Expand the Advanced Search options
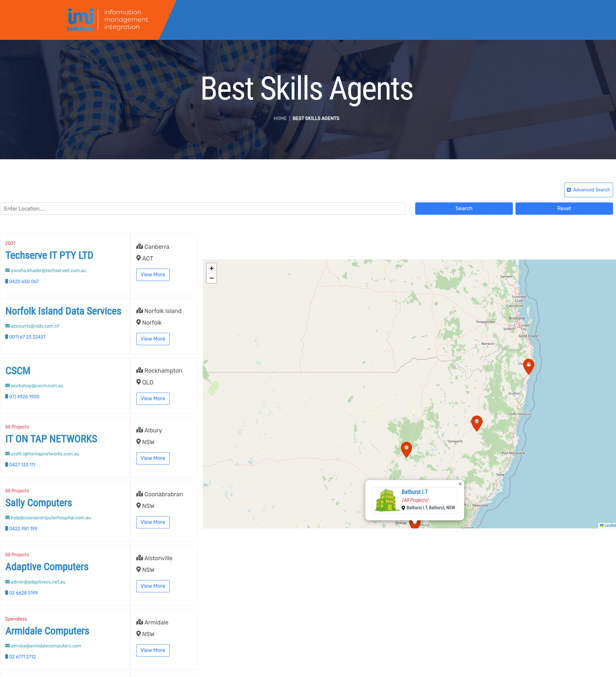The image size is (616, 677). tap(588, 190)
